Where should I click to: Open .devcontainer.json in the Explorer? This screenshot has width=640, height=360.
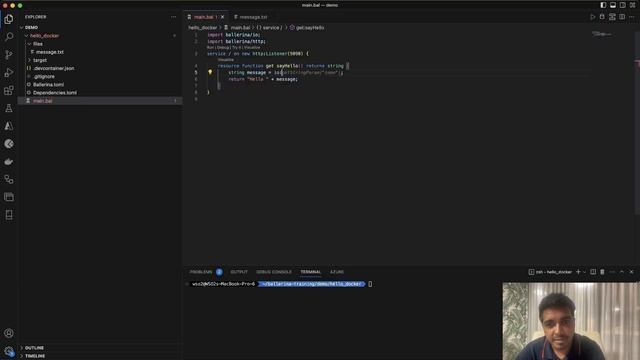coord(53,68)
